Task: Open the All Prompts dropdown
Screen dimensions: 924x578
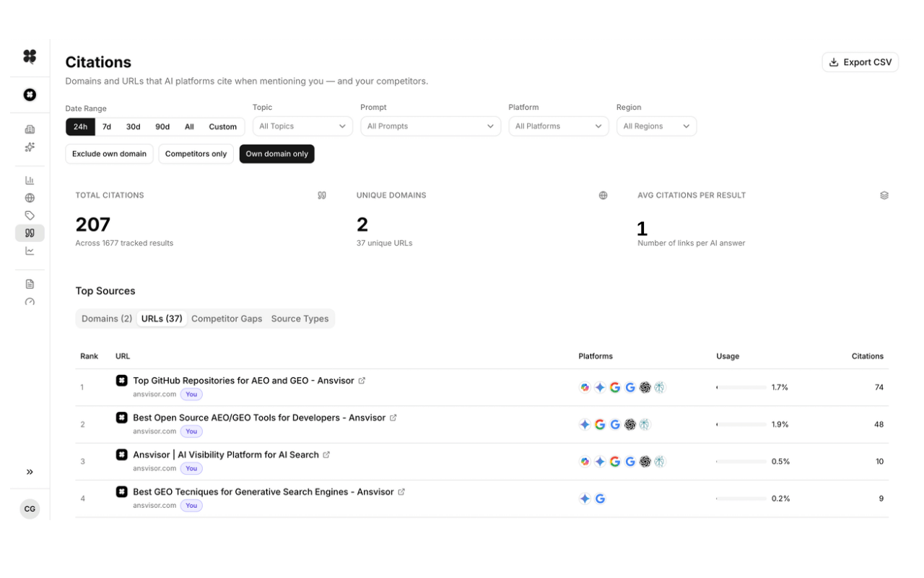Action: [x=431, y=126]
